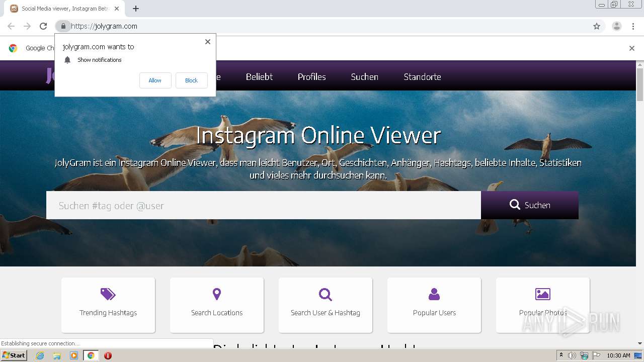Screen dimensions: 644x362
Task: Click the person icon above Popular Users
Action: click(434, 294)
